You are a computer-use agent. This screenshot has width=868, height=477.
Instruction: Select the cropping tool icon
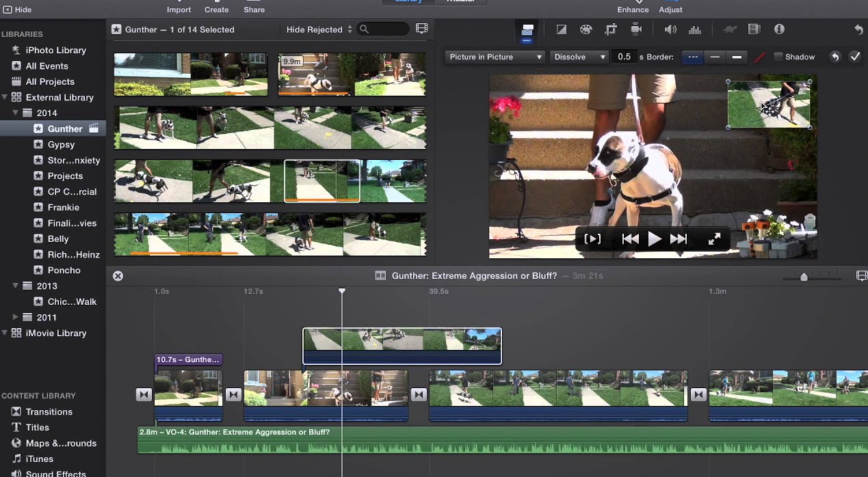pos(611,29)
